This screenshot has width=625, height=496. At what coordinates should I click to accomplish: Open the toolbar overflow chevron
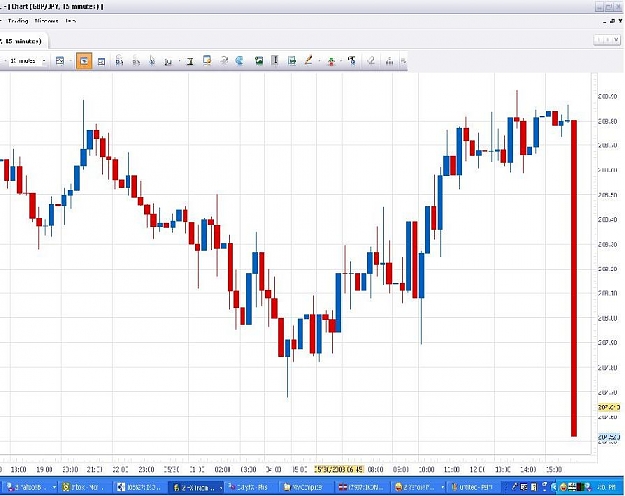[403, 61]
